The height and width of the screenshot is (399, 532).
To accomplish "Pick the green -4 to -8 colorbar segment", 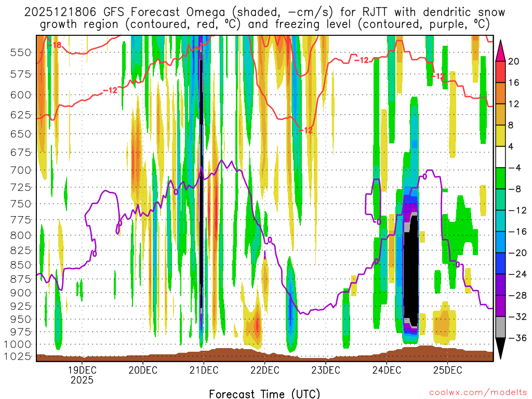I will pos(500,178).
